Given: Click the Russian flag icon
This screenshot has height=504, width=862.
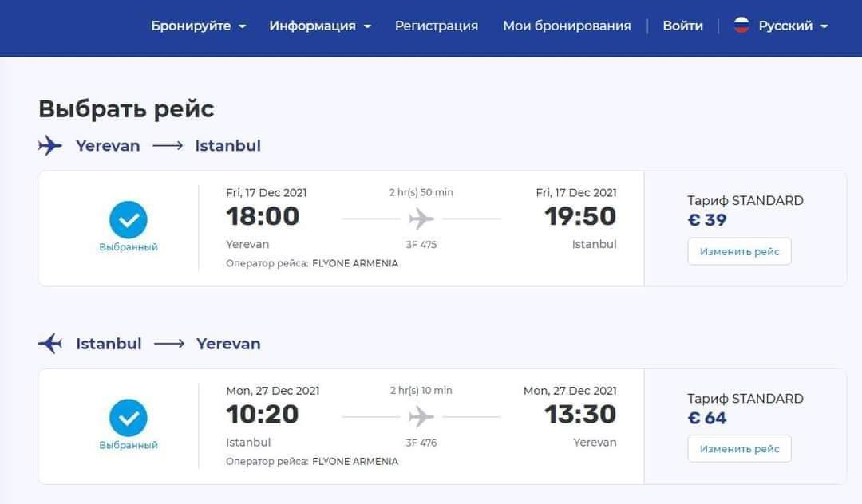Looking at the screenshot, I should pyautogui.click(x=741, y=26).
